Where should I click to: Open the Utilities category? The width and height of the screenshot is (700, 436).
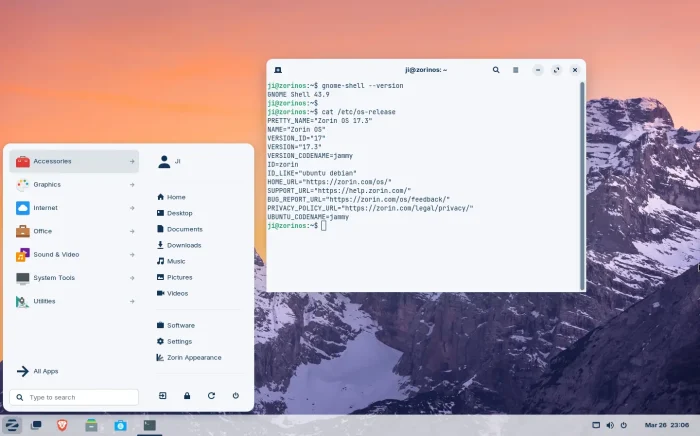click(74, 301)
